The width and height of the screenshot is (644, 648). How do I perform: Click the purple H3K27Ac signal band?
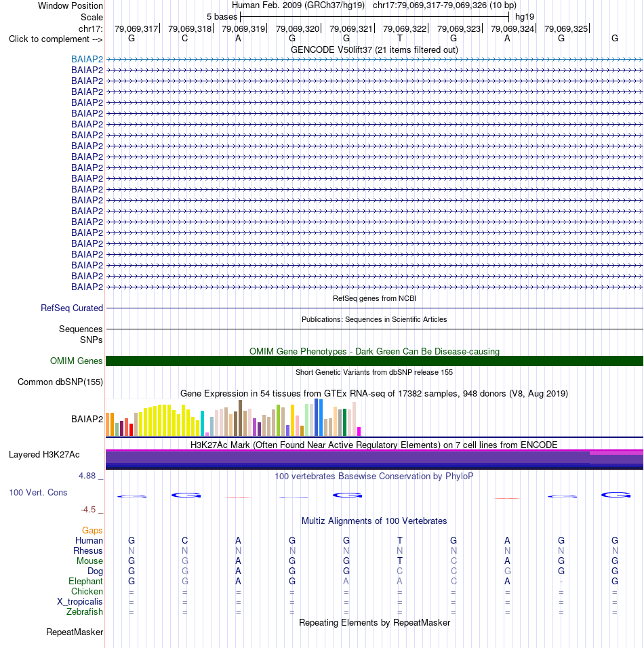tap(374, 459)
